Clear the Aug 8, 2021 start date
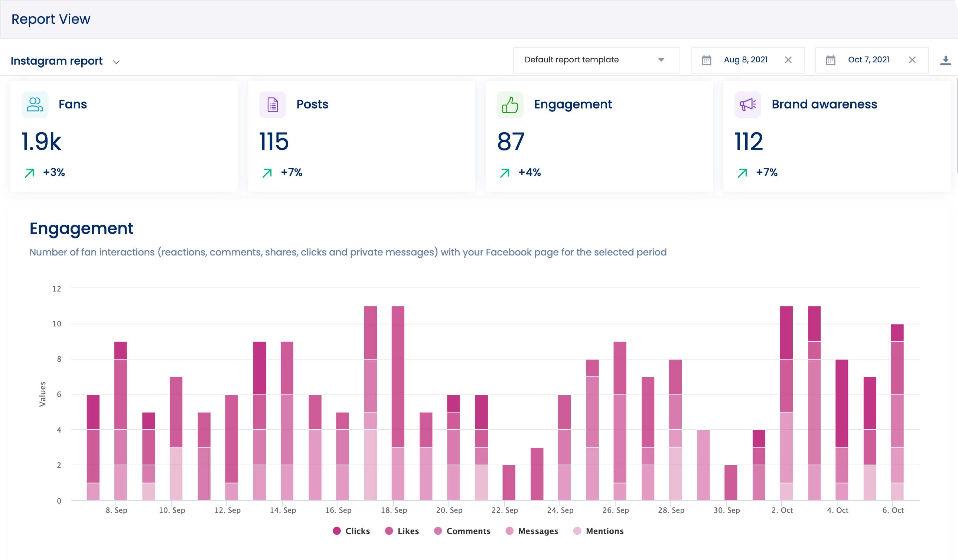Viewport: 958px width, 560px height. click(788, 60)
